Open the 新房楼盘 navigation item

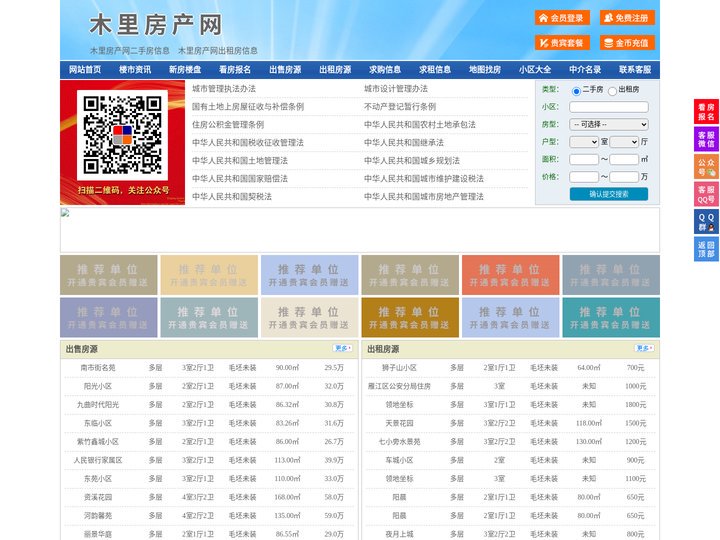pos(185,70)
